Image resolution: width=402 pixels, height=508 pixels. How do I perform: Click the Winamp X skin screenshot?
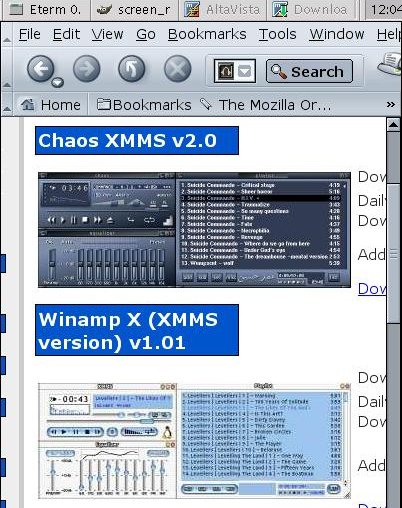pos(194,441)
